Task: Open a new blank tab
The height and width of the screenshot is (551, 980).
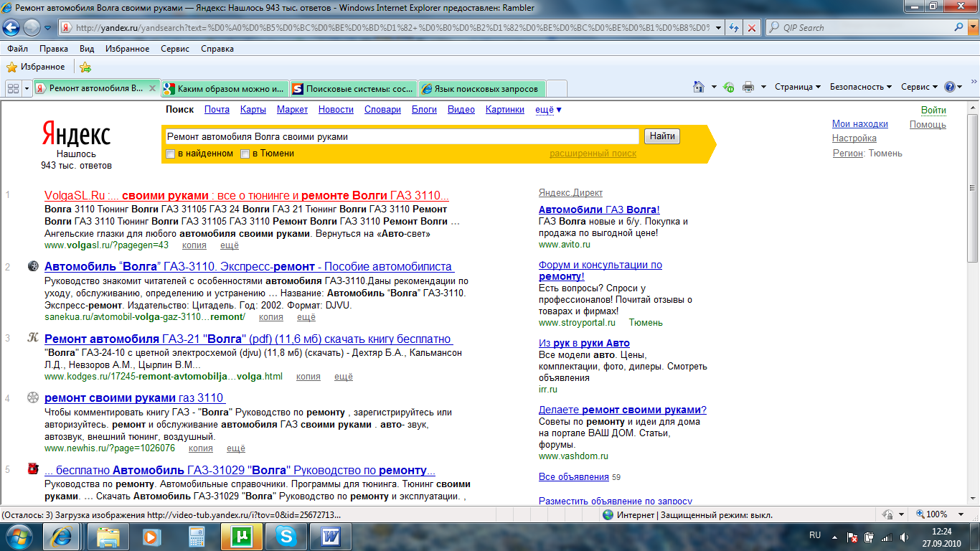Action: pyautogui.click(x=557, y=89)
